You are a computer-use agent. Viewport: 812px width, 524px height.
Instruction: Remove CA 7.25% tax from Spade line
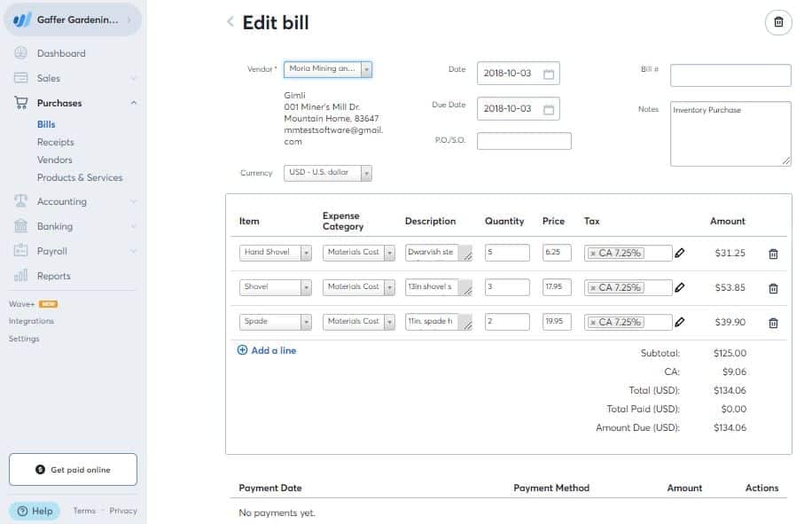pyautogui.click(x=593, y=322)
